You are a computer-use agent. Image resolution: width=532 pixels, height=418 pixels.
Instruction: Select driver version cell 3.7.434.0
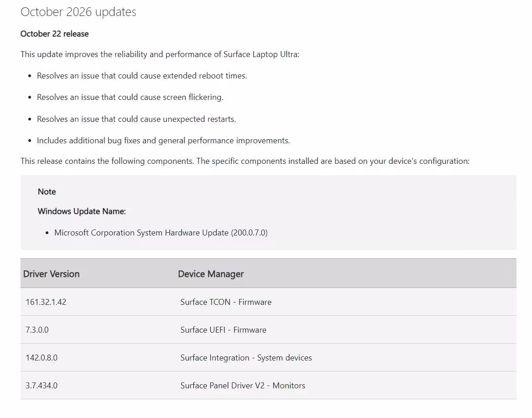pyautogui.click(x=42, y=386)
